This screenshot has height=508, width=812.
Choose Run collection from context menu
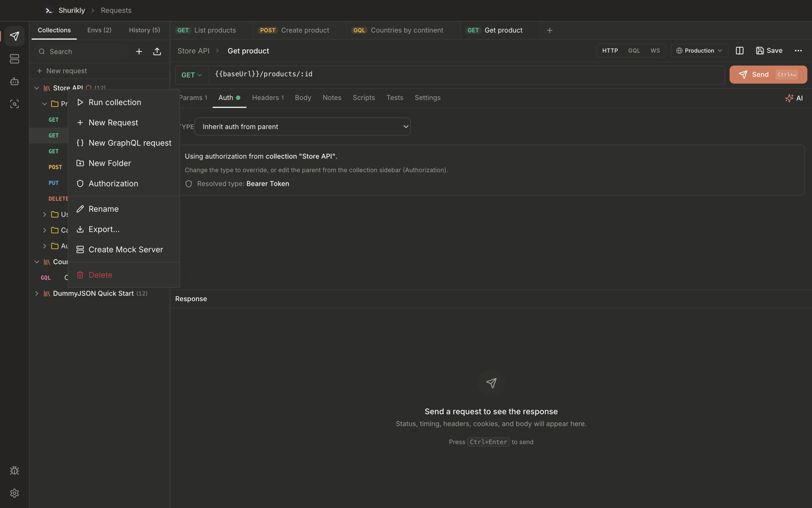(x=124, y=103)
